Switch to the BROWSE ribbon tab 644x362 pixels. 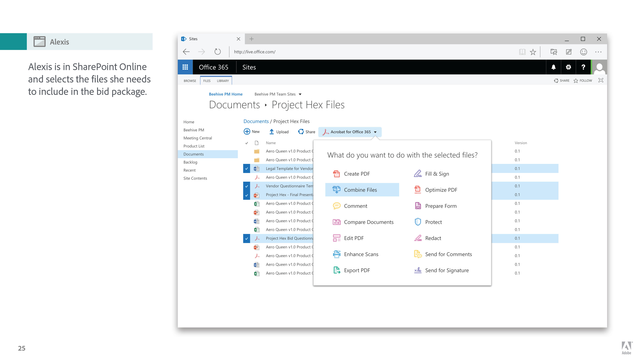190,81
